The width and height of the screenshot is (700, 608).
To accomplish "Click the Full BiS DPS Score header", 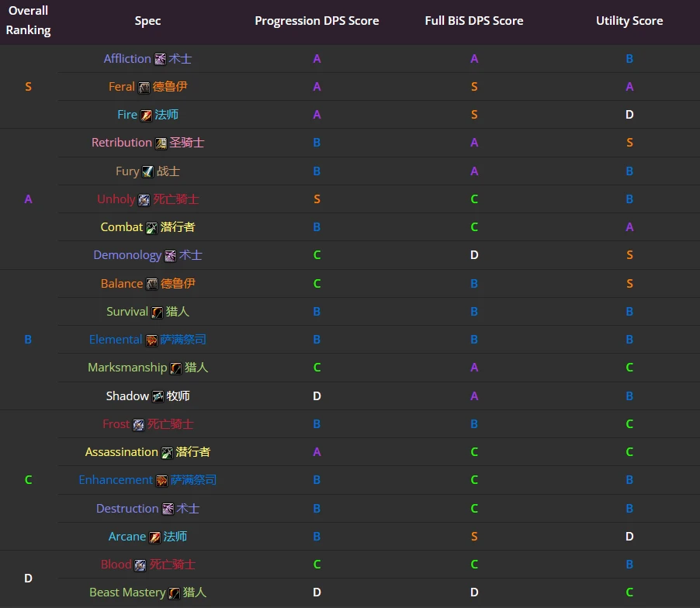I will click(x=474, y=21).
